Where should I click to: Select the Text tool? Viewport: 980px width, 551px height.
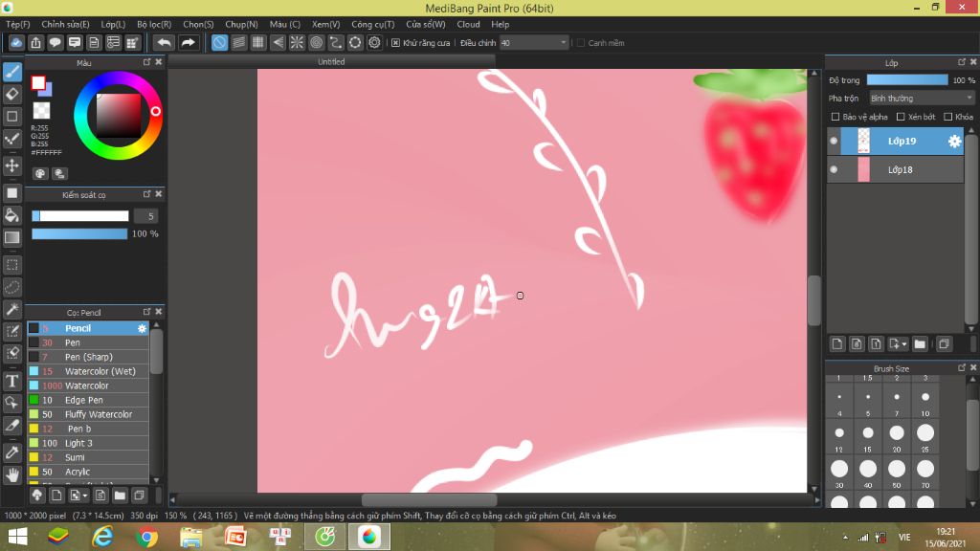(x=11, y=381)
